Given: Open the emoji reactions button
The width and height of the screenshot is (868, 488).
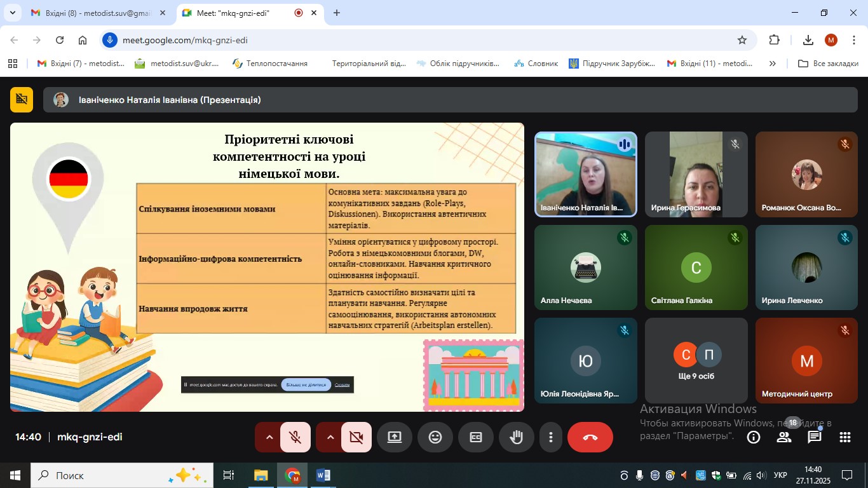Looking at the screenshot, I should pos(435,437).
